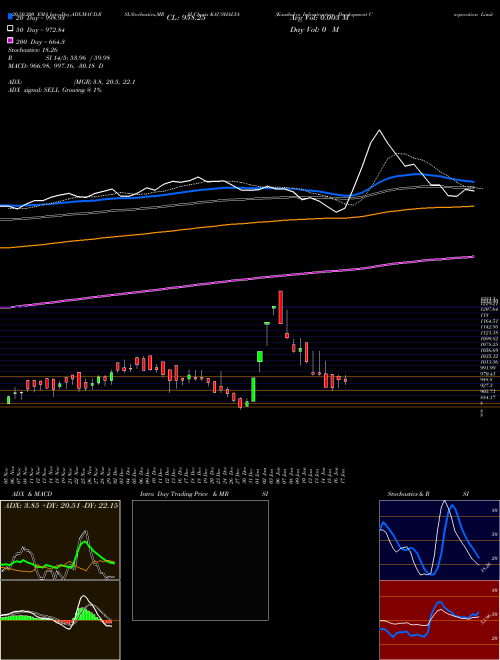Image resolution: width=500 pixels, height=660 pixels.
Task: Open the MACD histogram chart panel
Action: 60,620
